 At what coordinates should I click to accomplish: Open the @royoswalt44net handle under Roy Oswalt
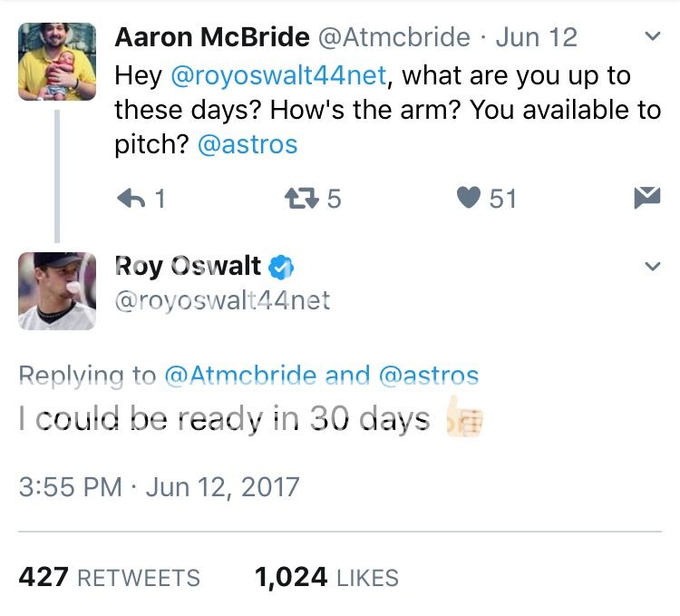click(222, 299)
